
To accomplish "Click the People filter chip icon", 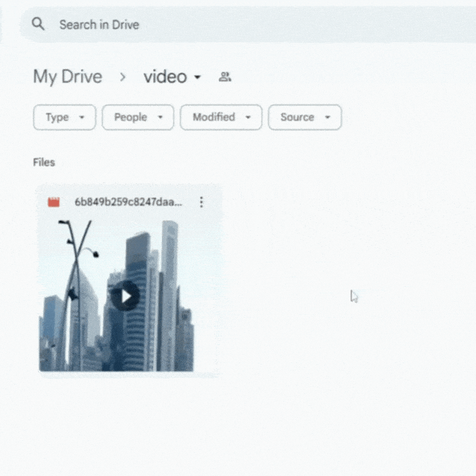I will pyautogui.click(x=137, y=117).
